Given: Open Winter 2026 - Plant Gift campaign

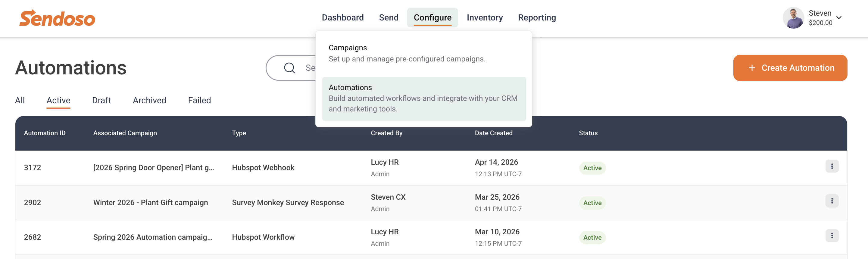Looking at the screenshot, I should tap(150, 202).
